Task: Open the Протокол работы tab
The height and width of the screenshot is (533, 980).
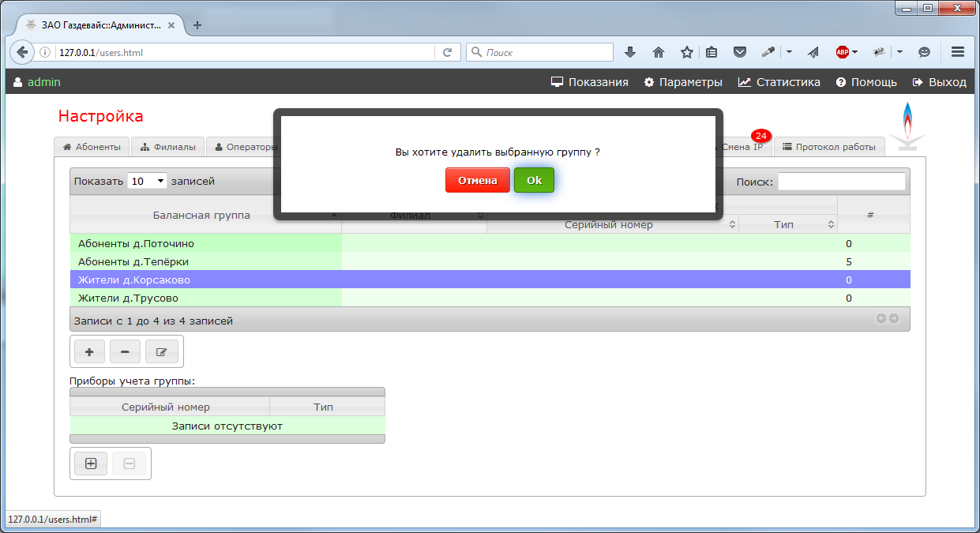Action: pyautogui.click(x=829, y=147)
